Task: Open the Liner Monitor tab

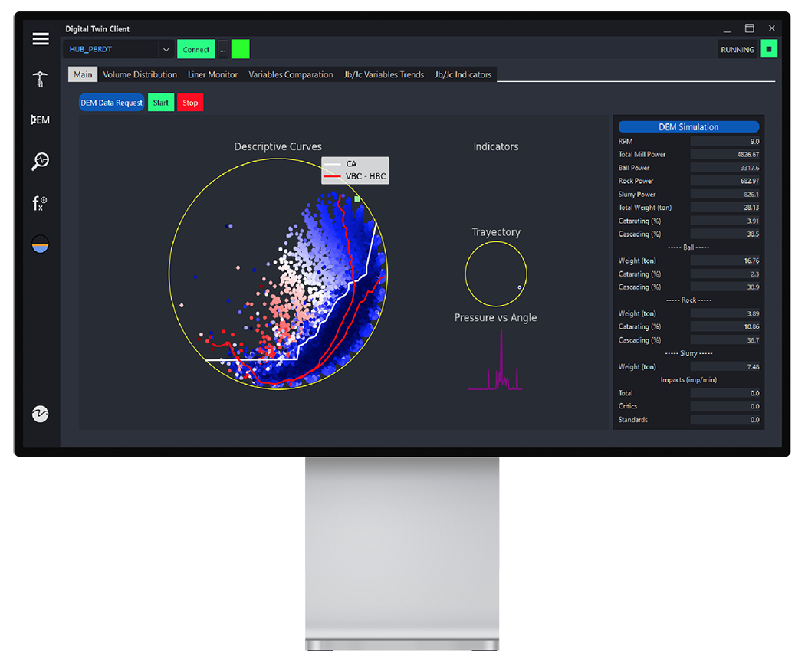Action: tap(212, 75)
